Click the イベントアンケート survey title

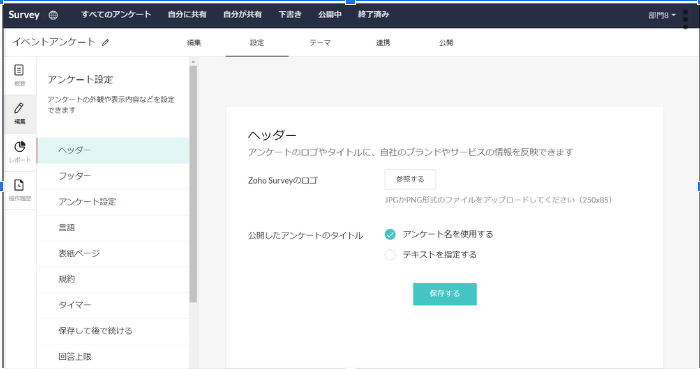coord(54,42)
